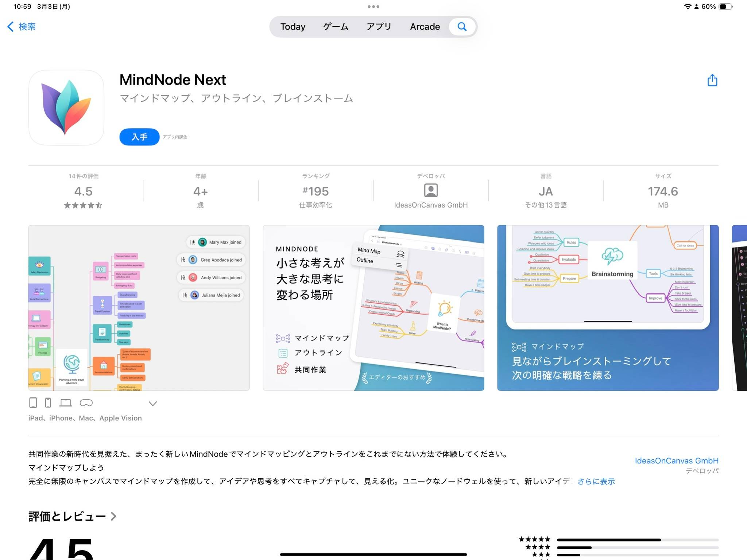The height and width of the screenshot is (560, 747).
Task: Select the search magnifier tab
Action: [462, 27]
